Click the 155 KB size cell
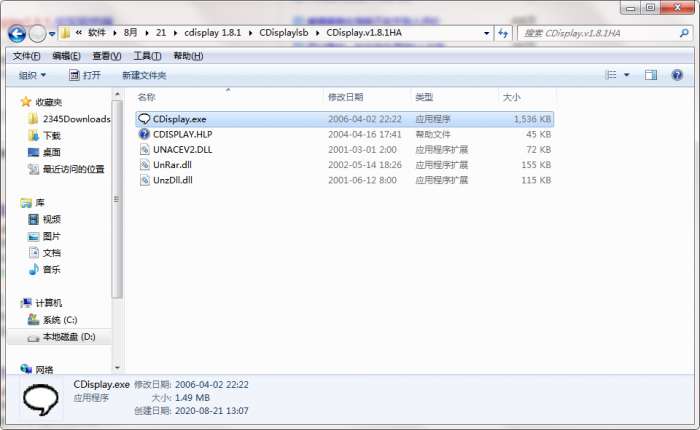The image size is (700, 430). coord(536,165)
